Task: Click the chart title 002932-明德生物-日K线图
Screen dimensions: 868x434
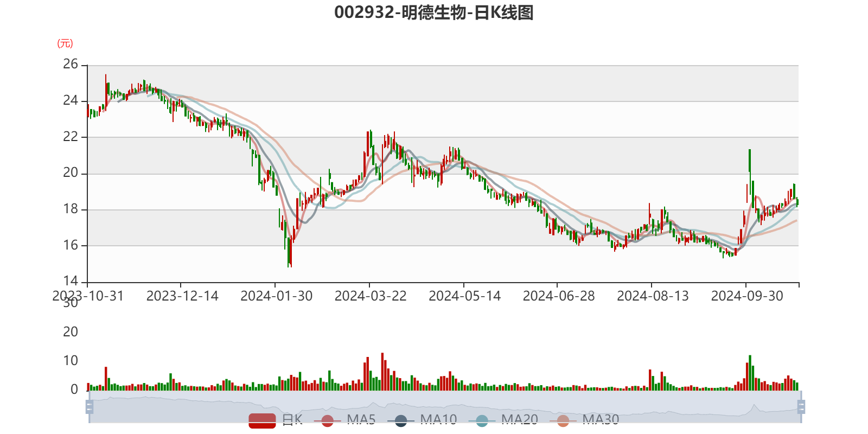Action: (434, 12)
